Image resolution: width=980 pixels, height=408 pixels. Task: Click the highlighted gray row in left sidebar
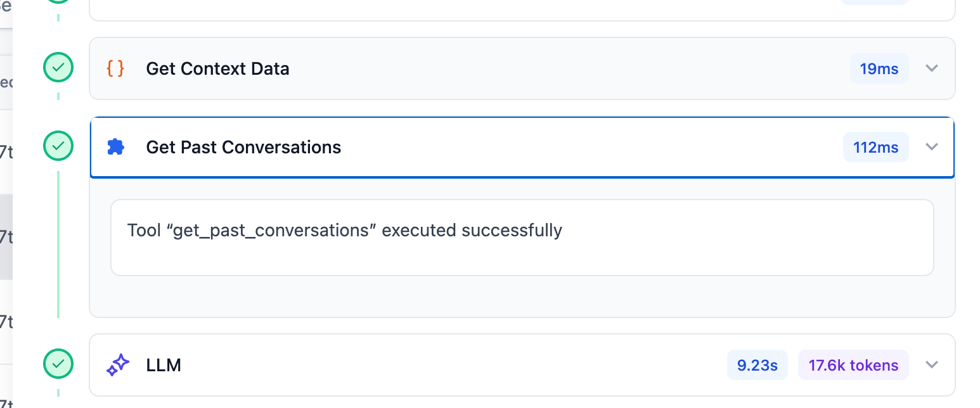click(6, 237)
